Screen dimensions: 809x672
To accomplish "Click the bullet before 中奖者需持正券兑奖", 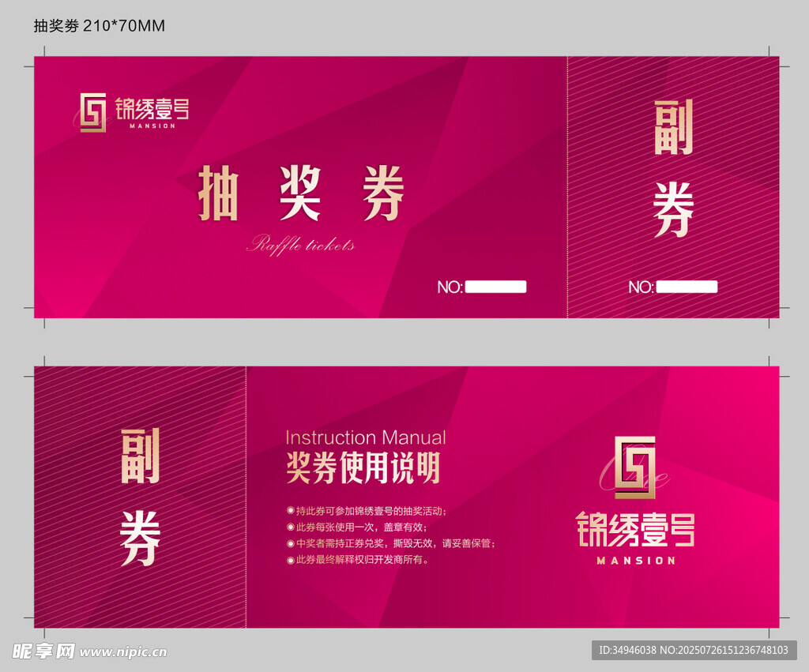I will tap(290, 543).
